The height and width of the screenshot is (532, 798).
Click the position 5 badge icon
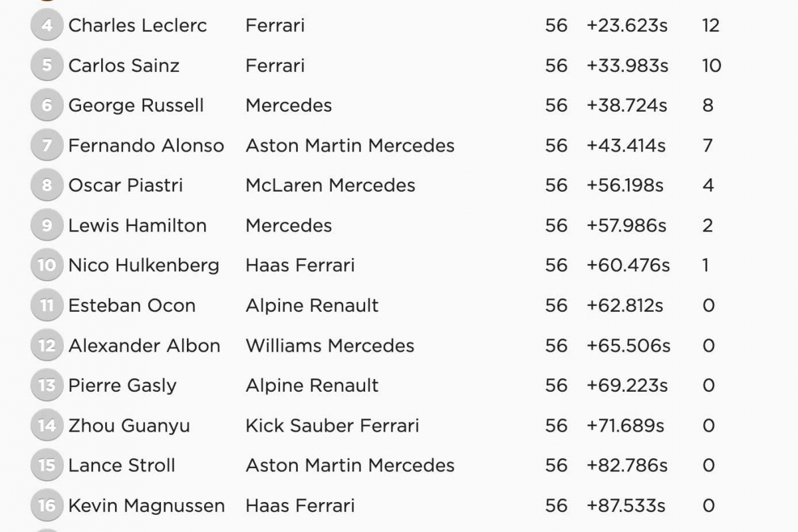47,66
